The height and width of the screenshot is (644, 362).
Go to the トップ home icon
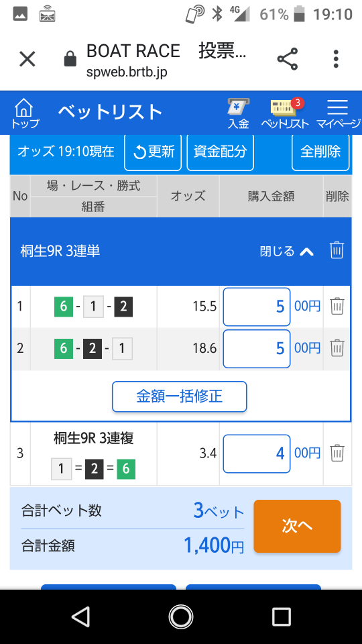coord(25,114)
